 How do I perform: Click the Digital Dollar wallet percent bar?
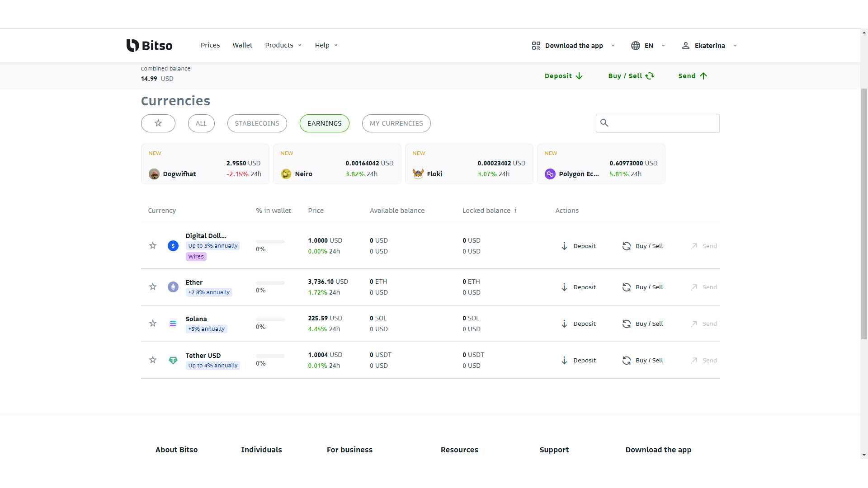(270, 242)
